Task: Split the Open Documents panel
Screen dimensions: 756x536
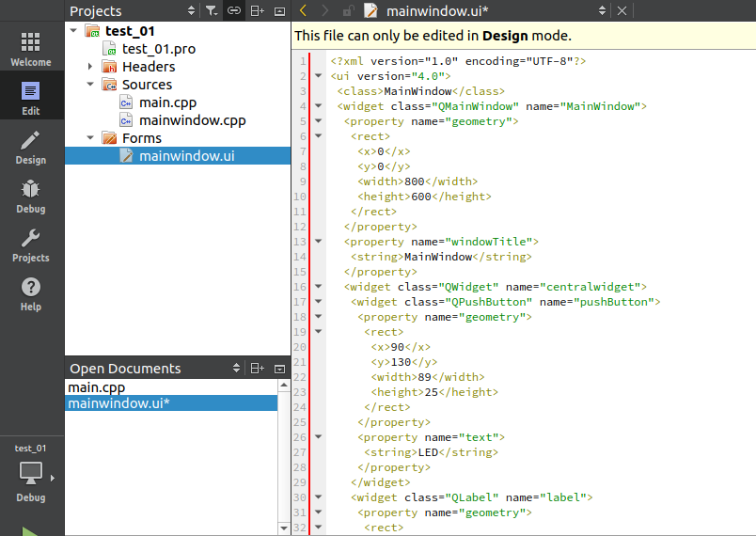Action: 257,369
